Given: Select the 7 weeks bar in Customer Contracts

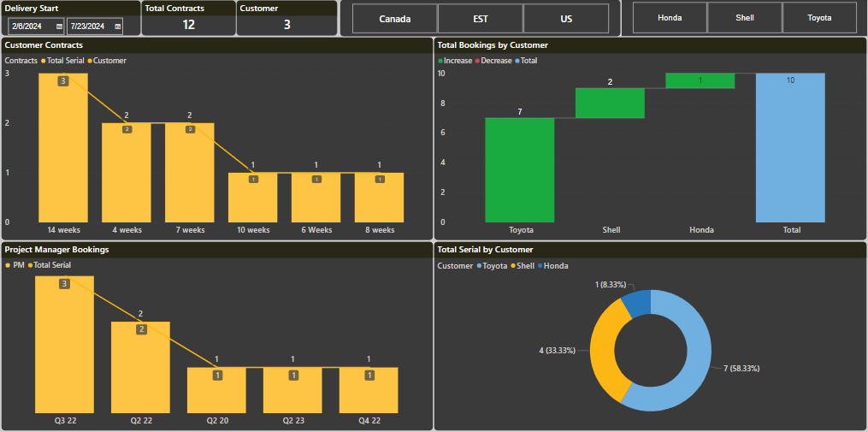Looking at the screenshot, I should coord(190,173).
